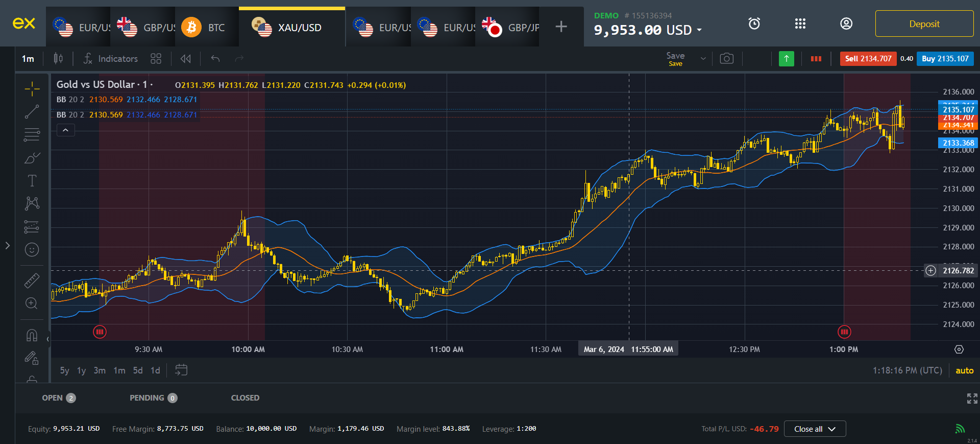Open the price alerts alarm icon
Image resolution: width=980 pixels, height=444 pixels.
click(x=754, y=24)
